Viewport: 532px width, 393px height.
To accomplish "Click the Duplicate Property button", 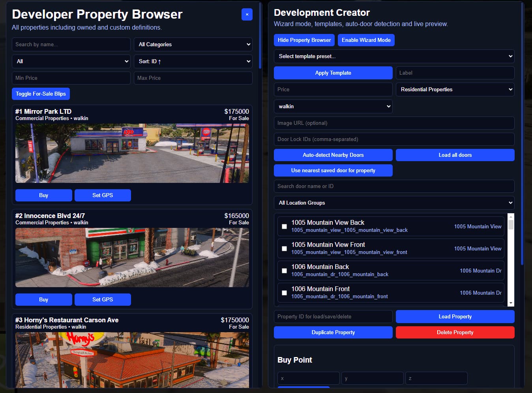I will click(x=333, y=332).
